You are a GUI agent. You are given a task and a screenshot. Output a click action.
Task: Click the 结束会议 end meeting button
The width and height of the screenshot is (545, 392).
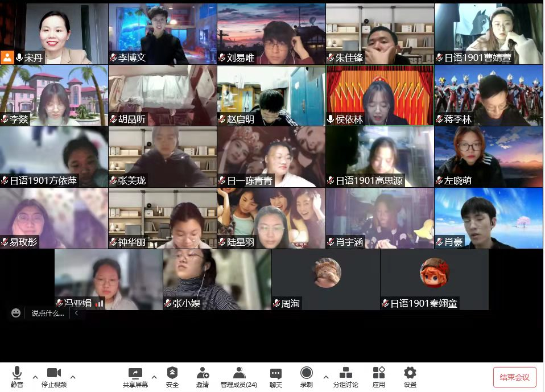click(514, 377)
